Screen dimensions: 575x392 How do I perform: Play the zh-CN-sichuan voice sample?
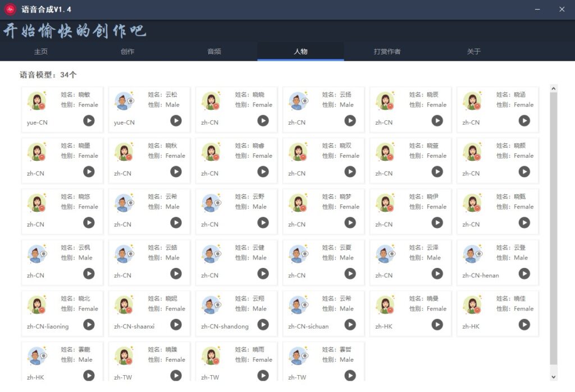click(350, 325)
